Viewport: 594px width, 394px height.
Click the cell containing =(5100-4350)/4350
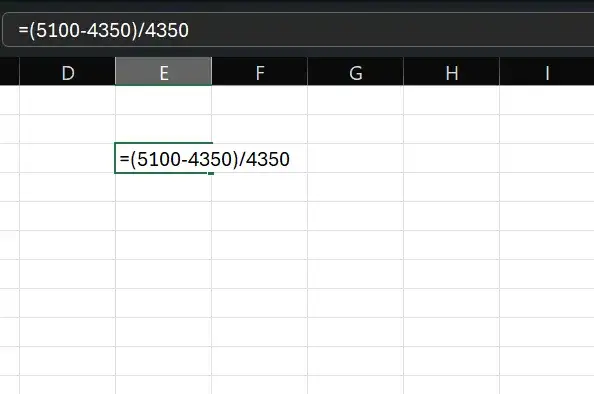pyautogui.click(x=163, y=158)
